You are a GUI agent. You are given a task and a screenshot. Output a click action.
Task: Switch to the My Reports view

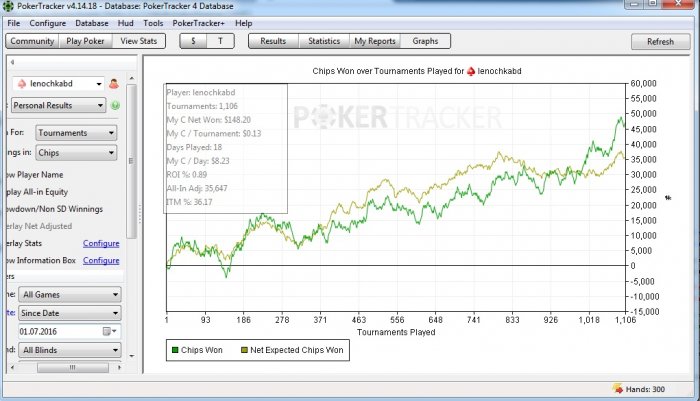click(x=375, y=41)
